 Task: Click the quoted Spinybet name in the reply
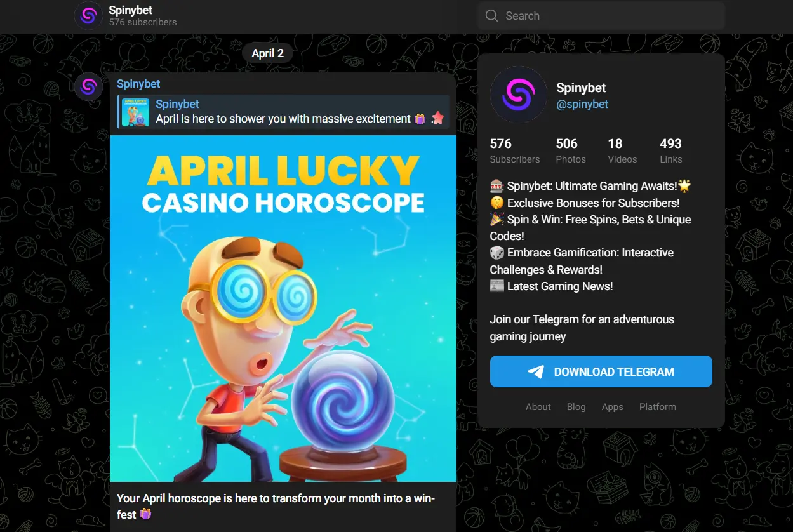point(178,104)
